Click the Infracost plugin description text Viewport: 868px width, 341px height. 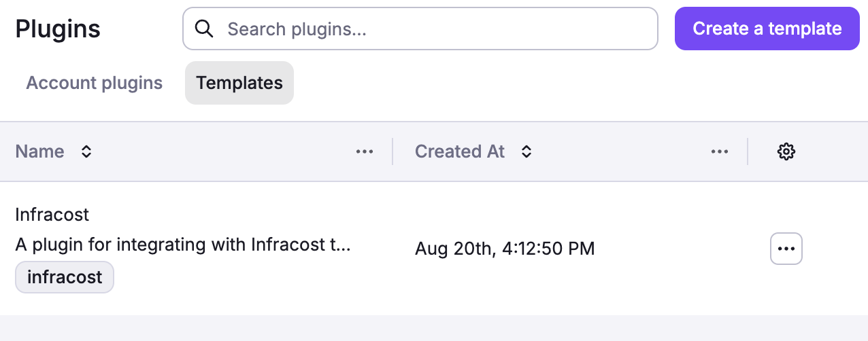[182, 245]
